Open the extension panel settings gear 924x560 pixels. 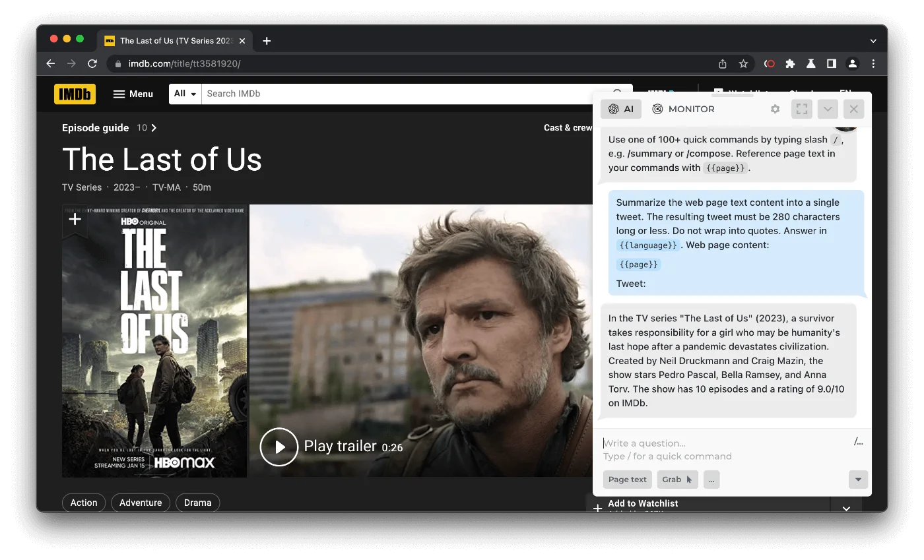(x=775, y=109)
